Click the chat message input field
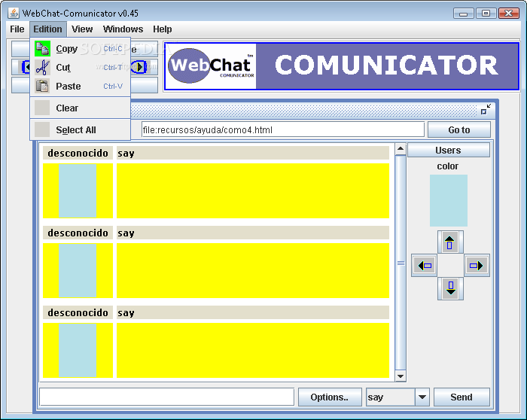 (x=166, y=397)
